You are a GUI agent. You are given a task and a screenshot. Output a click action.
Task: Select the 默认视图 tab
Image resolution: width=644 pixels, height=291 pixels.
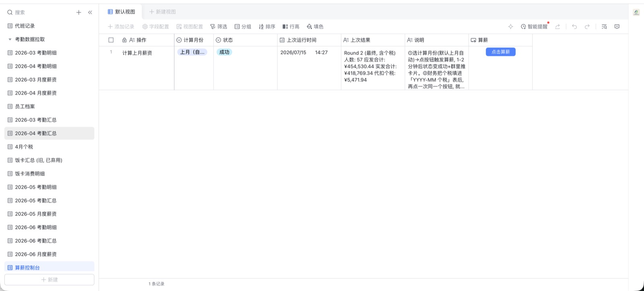coord(122,12)
